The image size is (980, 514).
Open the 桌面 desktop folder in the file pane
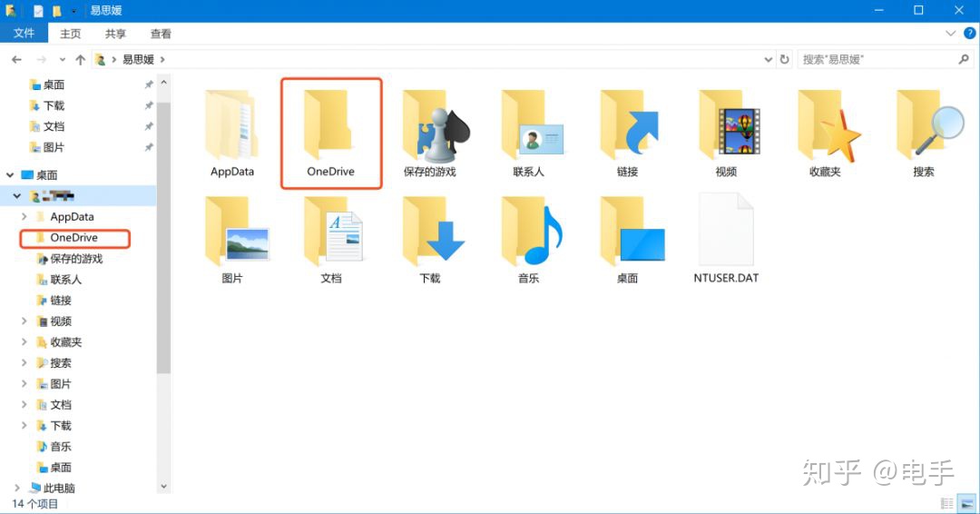[632, 231]
